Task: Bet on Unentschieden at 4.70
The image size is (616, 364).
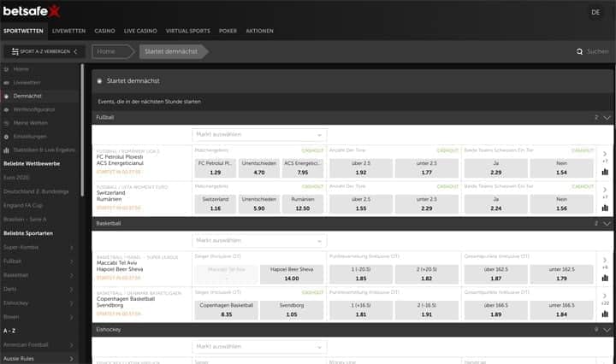Action: coord(259,167)
